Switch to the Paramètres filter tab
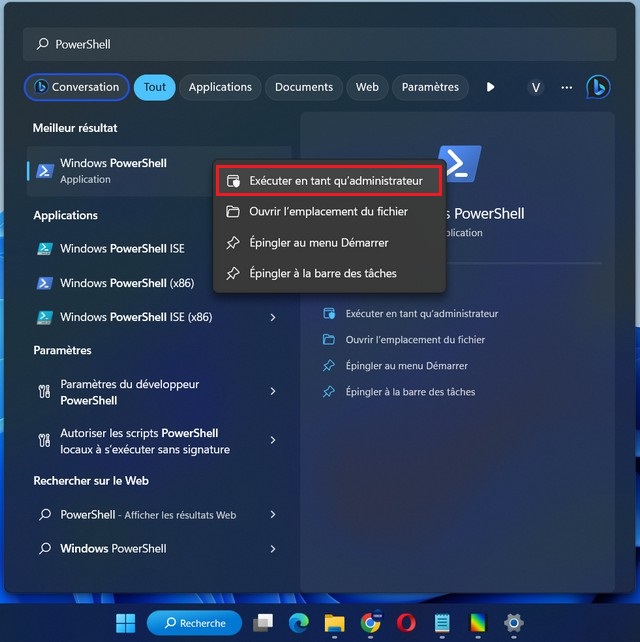Screen dimensions: 640x642 click(430, 87)
